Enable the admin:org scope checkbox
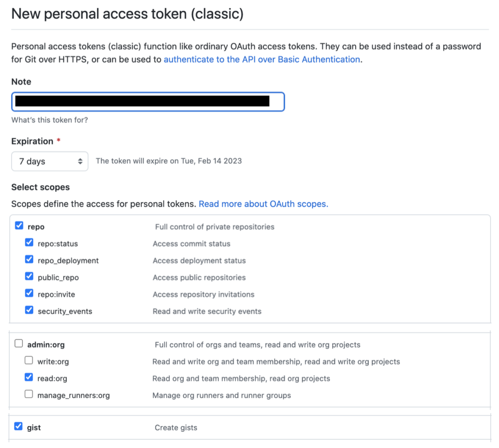The width and height of the screenshot is (499, 448). click(19, 344)
